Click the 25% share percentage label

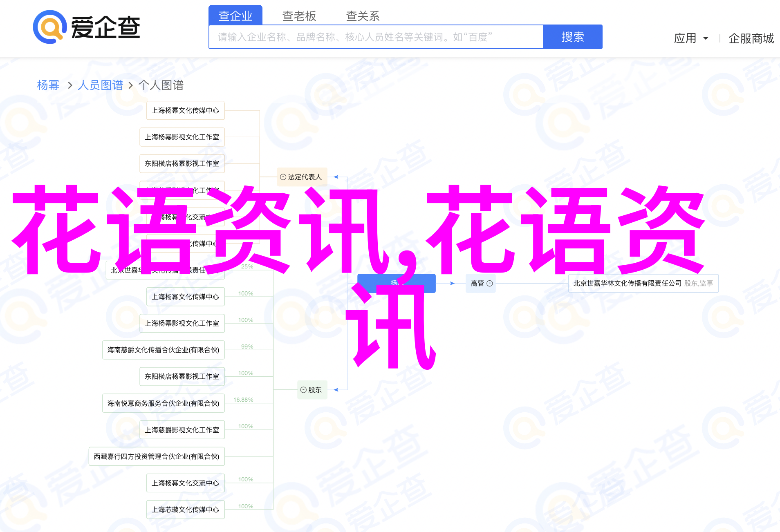(247, 266)
